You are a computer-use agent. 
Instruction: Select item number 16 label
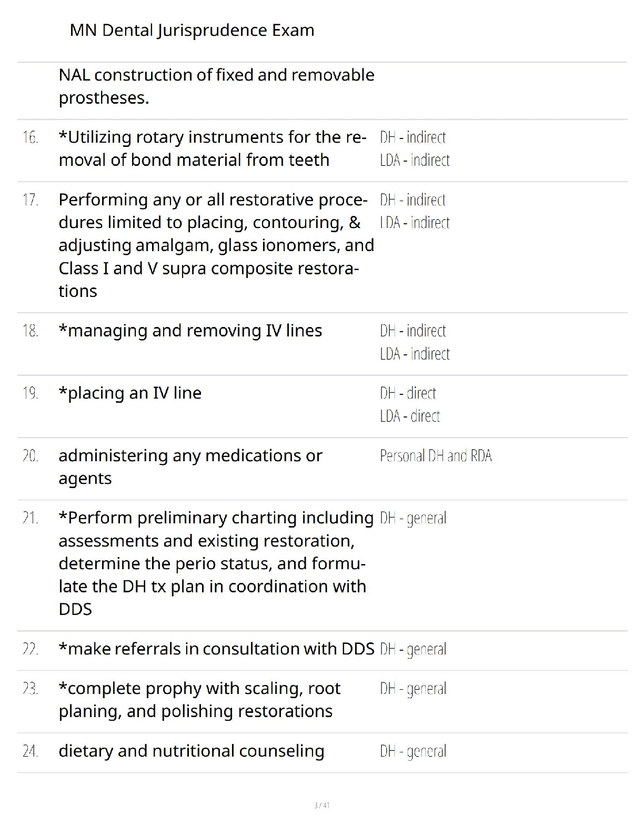pyautogui.click(x=30, y=137)
